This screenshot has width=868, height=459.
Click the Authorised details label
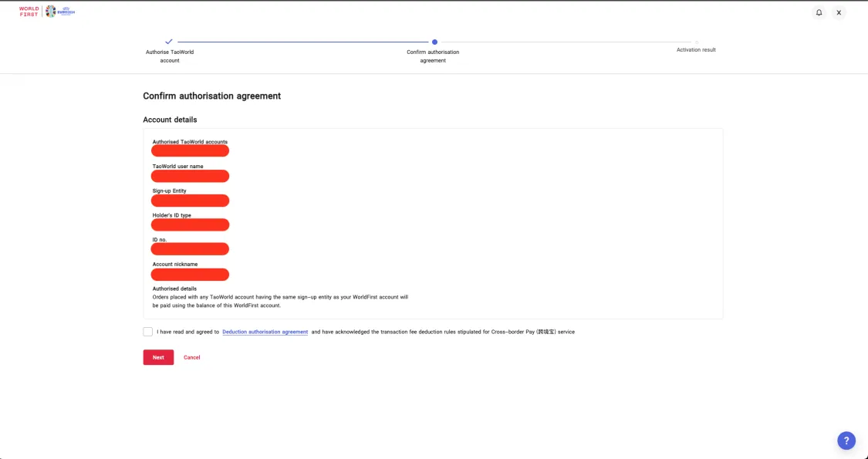[174, 289]
